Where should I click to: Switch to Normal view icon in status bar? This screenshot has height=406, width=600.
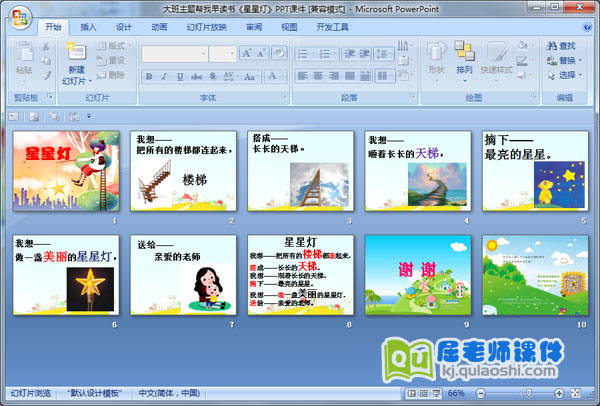(412, 393)
